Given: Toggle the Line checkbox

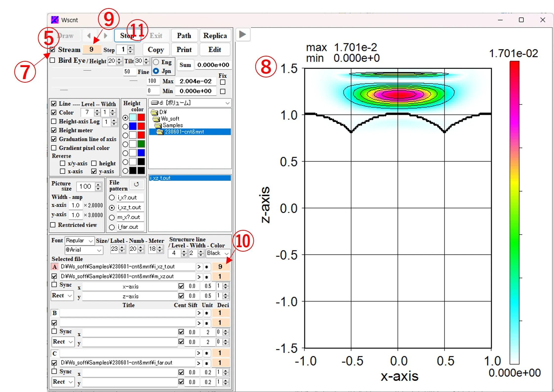Looking at the screenshot, I should (54, 104).
